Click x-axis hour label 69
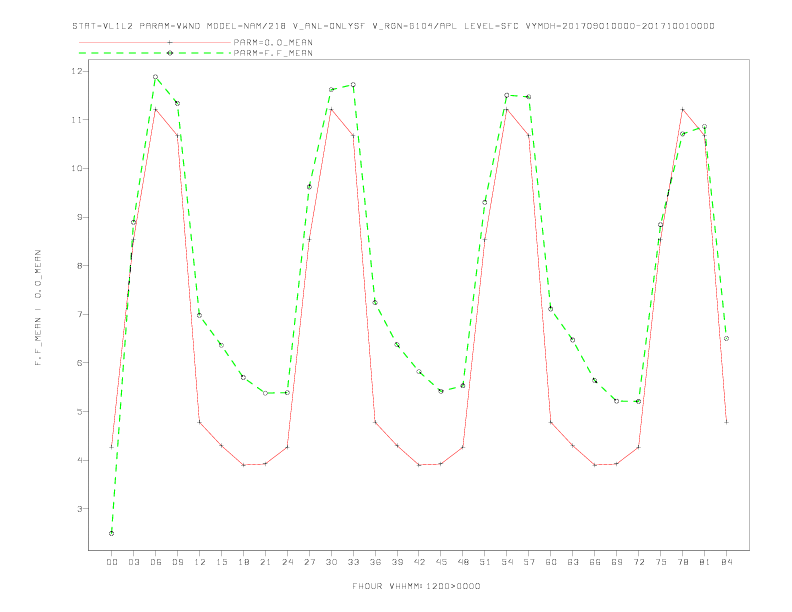792x612 pixels. 617,562
